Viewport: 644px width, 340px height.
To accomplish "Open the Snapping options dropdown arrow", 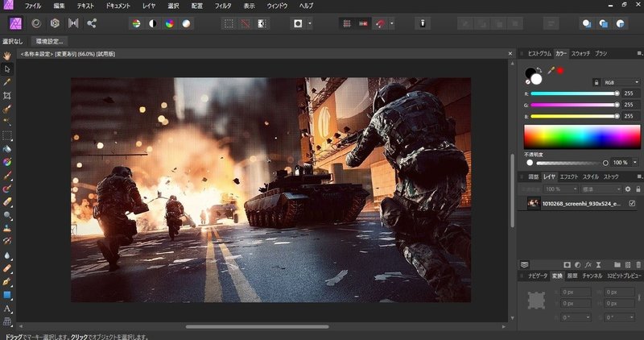I will (392, 24).
